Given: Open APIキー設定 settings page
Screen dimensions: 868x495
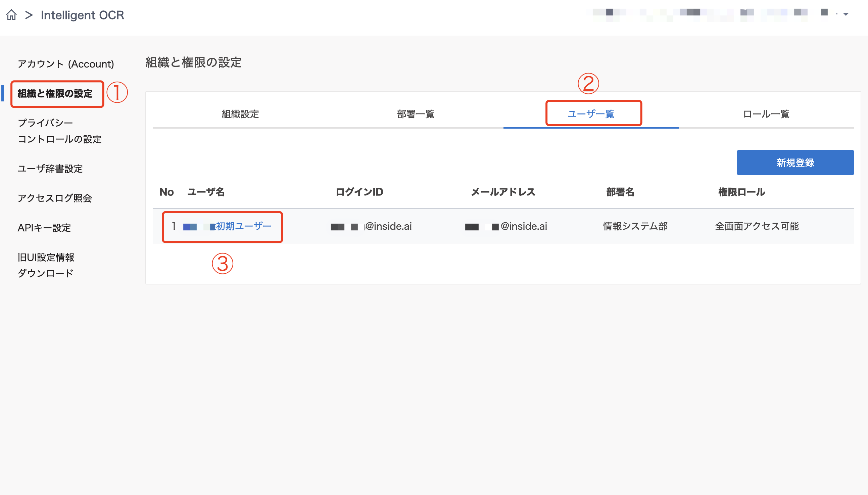Looking at the screenshot, I should coord(44,228).
